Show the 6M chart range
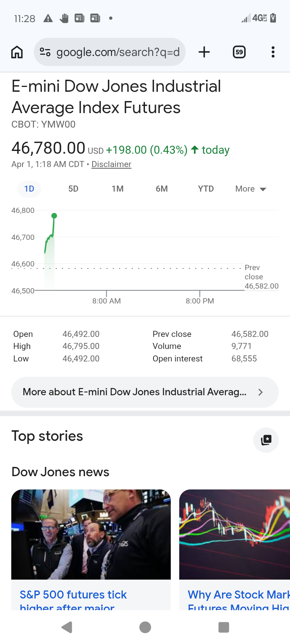The image size is (290, 644). [x=162, y=189]
